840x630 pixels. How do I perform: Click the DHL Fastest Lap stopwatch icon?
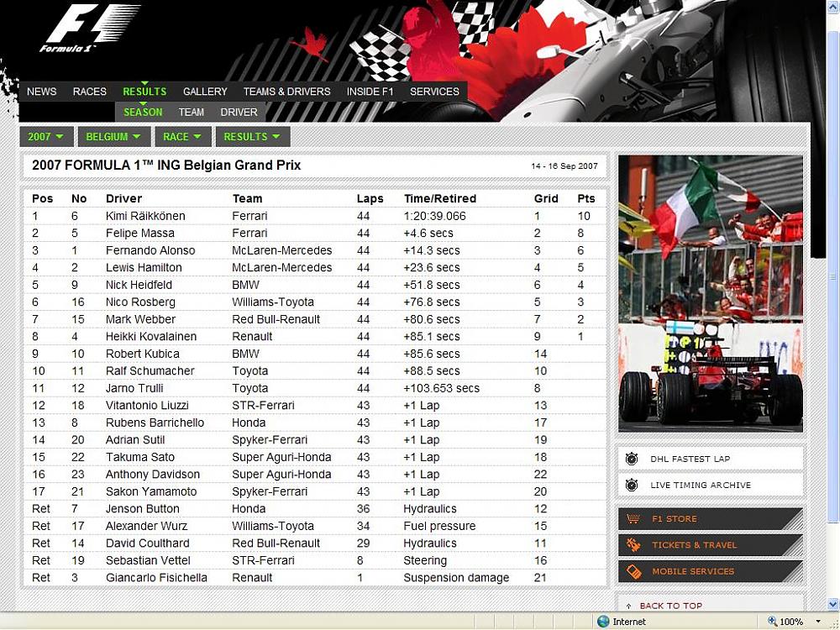point(632,459)
